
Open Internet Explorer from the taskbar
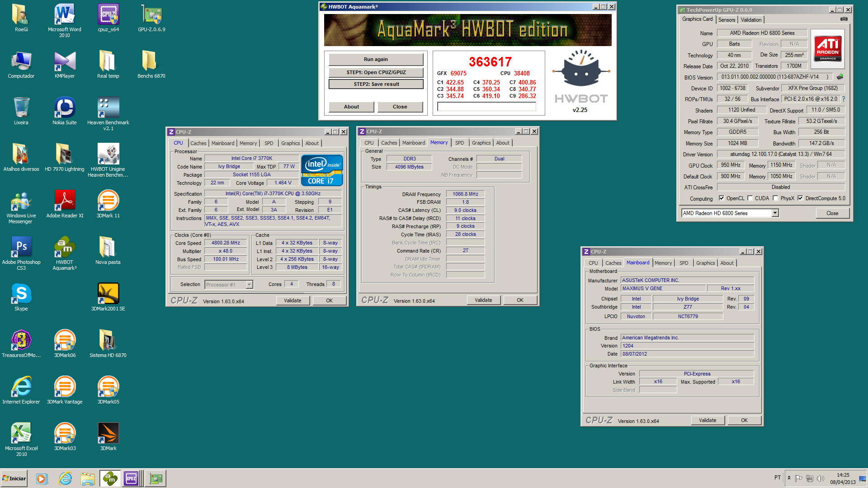66,479
